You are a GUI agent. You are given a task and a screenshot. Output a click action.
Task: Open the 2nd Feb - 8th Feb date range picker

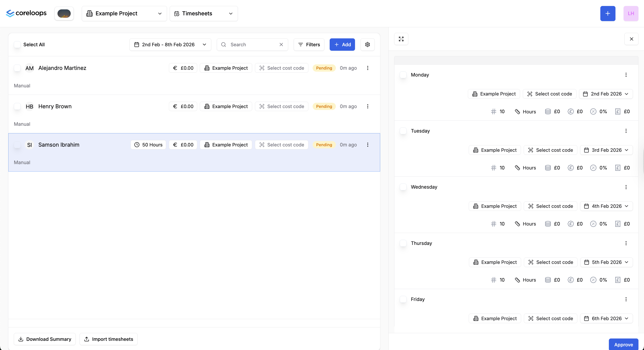pyautogui.click(x=170, y=45)
